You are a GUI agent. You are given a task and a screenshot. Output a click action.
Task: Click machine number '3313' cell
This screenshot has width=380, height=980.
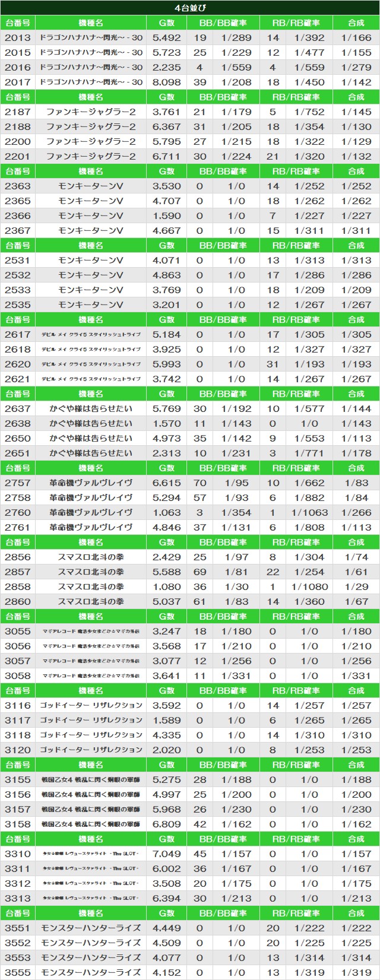click(18, 898)
